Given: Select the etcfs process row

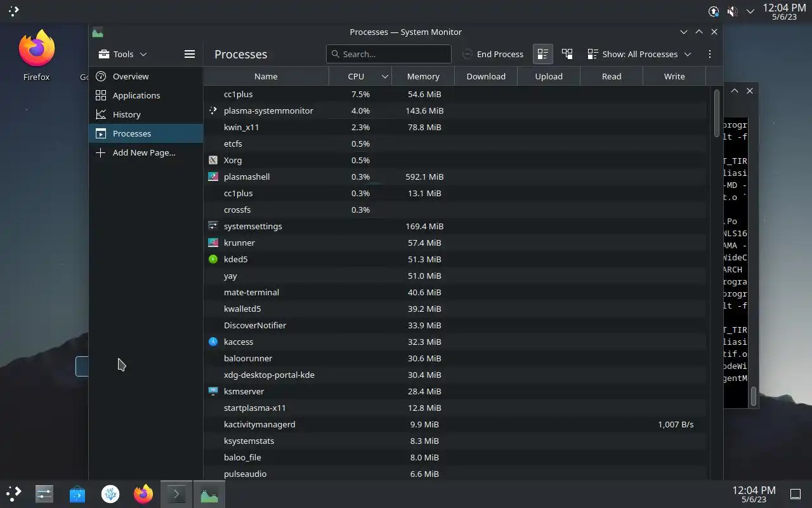Looking at the screenshot, I should coord(454,144).
